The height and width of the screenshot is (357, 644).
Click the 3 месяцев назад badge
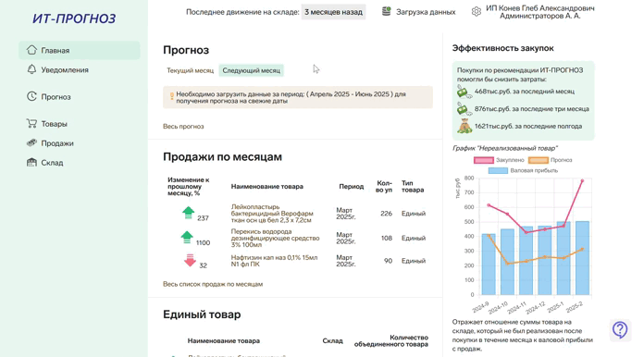pos(333,12)
